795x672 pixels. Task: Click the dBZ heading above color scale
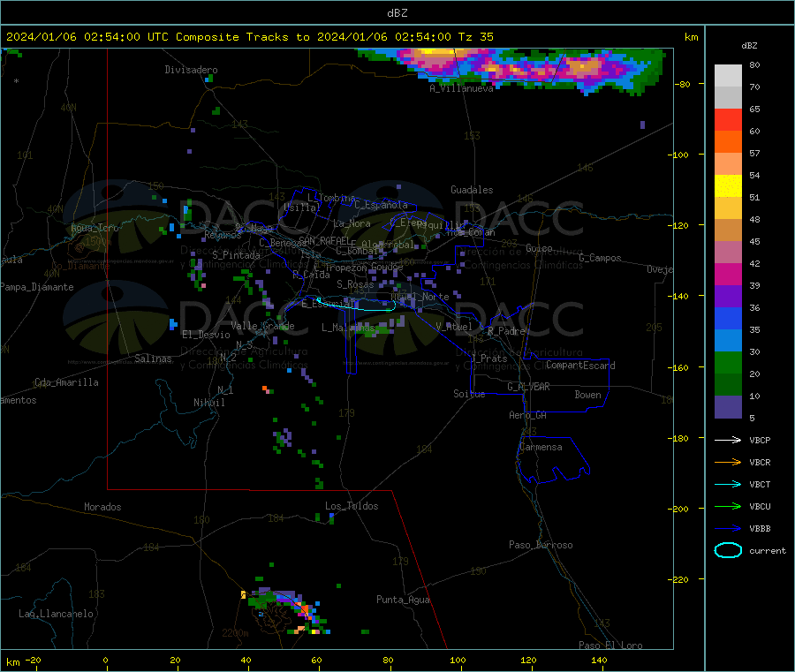click(749, 46)
